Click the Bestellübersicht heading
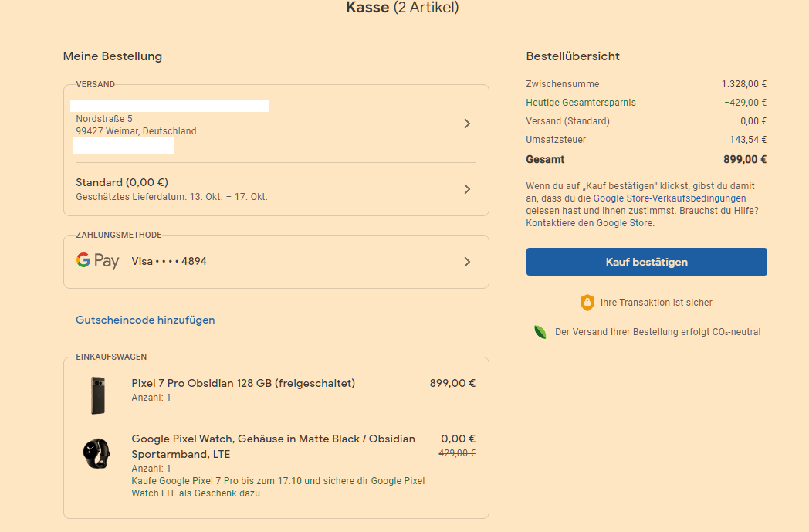Viewport: 809px width, 532px height. point(573,56)
